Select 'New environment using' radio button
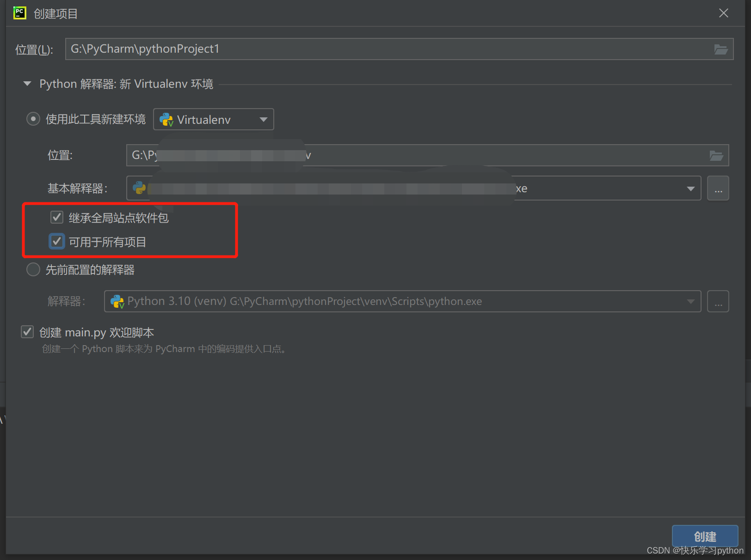This screenshot has width=751, height=560. (x=33, y=119)
